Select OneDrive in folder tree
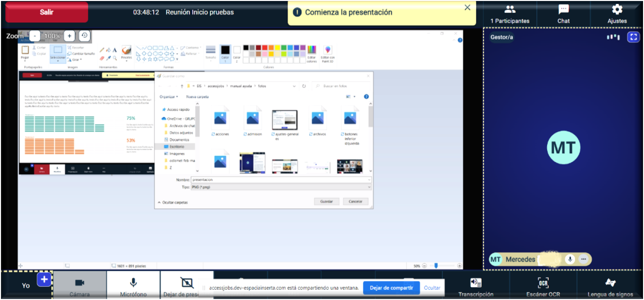 (x=178, y=118)
